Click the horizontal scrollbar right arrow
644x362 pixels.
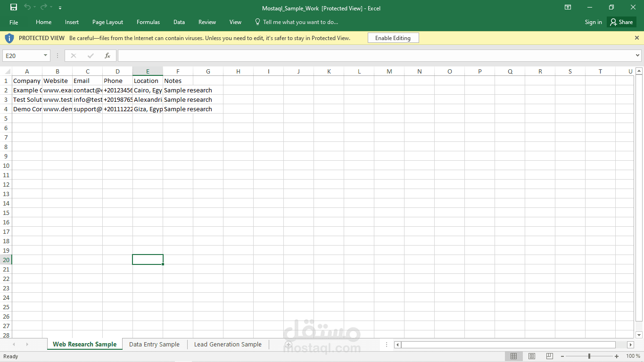pyautogui.click(x=630, y=345)
